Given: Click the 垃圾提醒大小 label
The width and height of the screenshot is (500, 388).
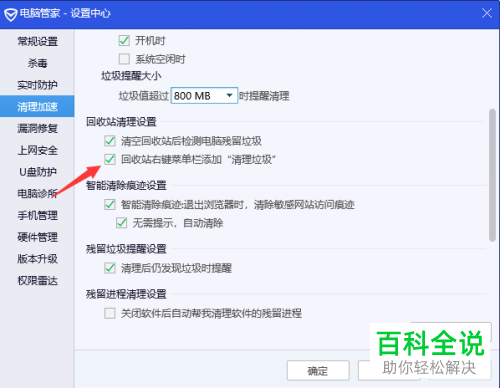Looking at the screenshot, I should point(131,76).
